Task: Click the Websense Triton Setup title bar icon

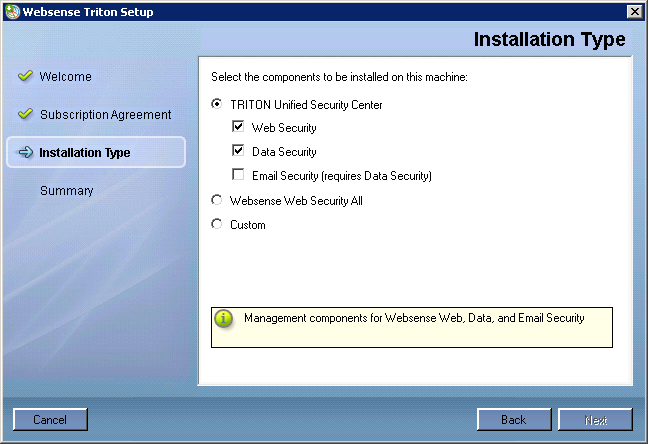Action: [12, 12]
